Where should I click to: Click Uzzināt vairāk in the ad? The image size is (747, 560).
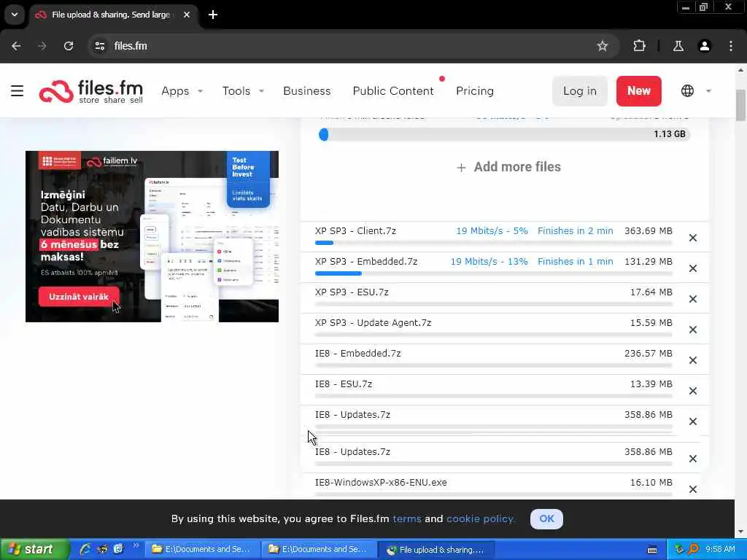pos(79,297)
